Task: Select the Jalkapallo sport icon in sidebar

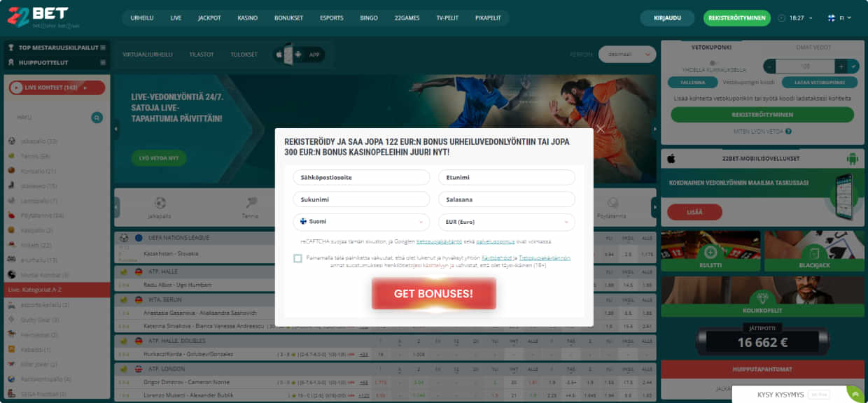Action: pos(11,141)
